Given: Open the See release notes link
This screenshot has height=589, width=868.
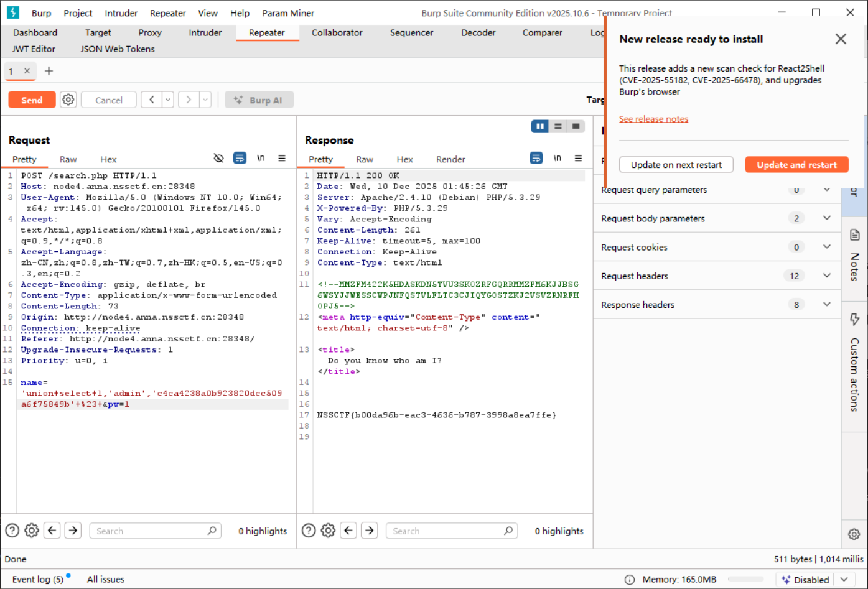Looking at the screenshot, I should pyautogui.click(x=653, y=119).
